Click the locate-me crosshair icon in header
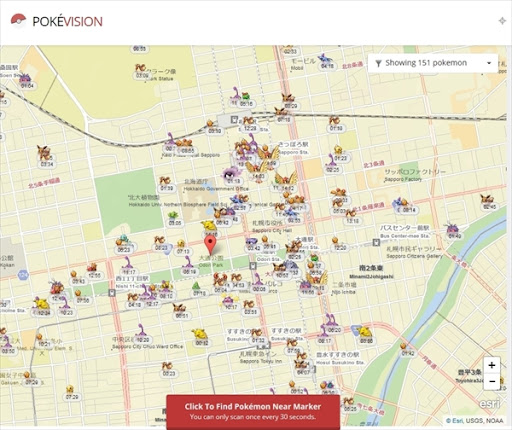 (x=502, y=21)
